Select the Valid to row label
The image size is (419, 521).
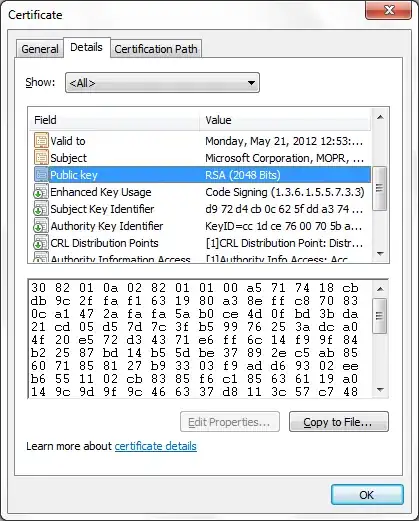tap(68, 141)
